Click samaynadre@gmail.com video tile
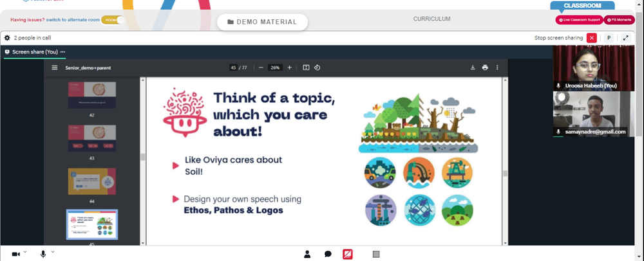 pyautogui.click(x=594, y=114)
